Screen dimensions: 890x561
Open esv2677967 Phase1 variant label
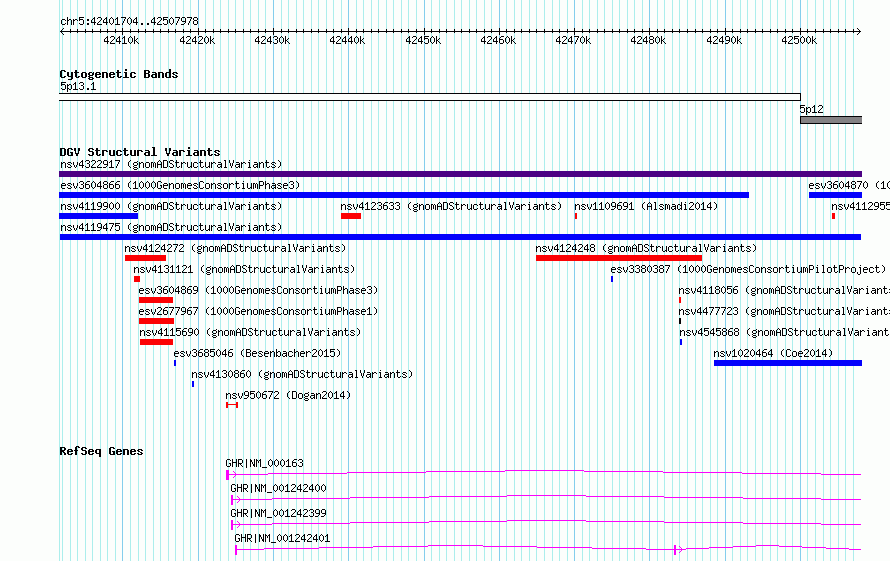pos(258,311)
